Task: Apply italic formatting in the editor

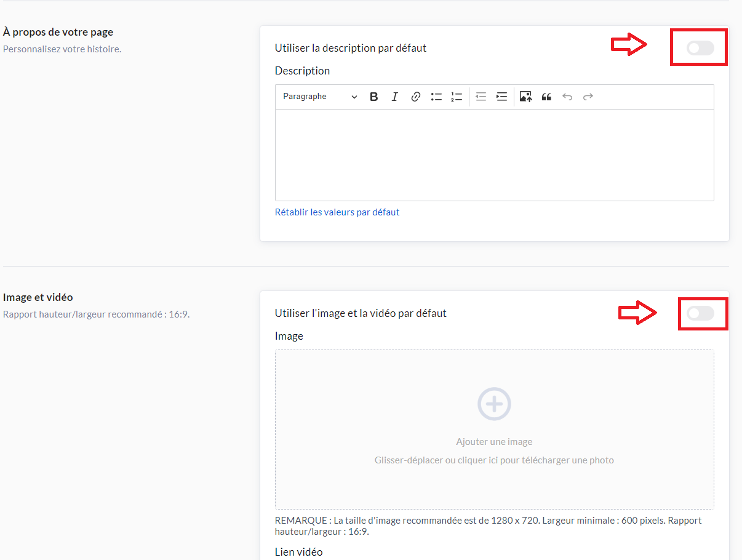Action: point(394,97)
